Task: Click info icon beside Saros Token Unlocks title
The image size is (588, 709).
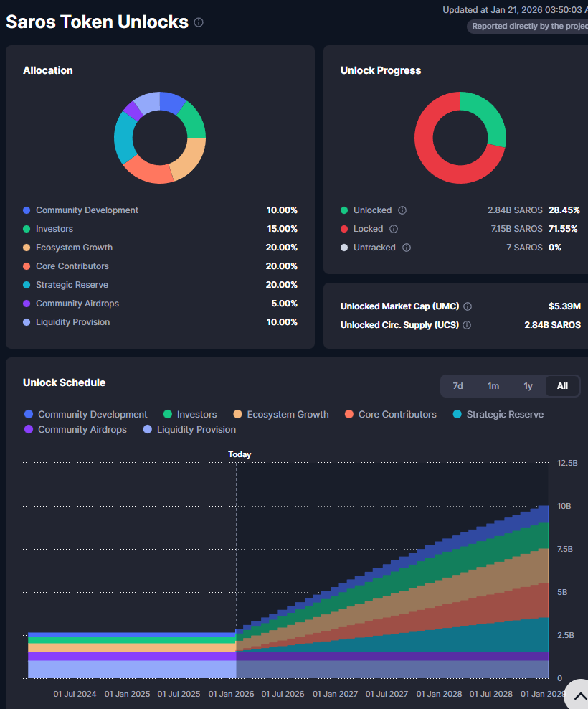Action: click(199, 22)
